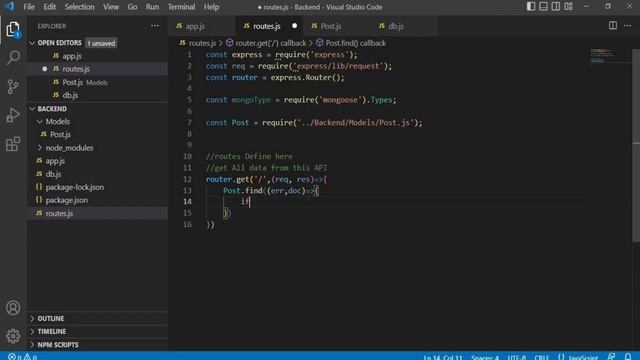Open errors and warnings status indicator

(22, 357)
